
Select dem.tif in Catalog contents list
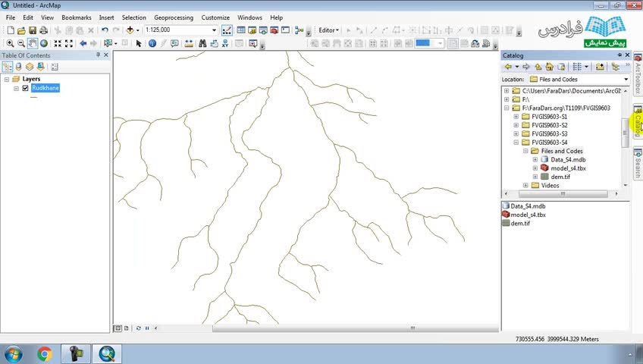click(x=520, y=224)
